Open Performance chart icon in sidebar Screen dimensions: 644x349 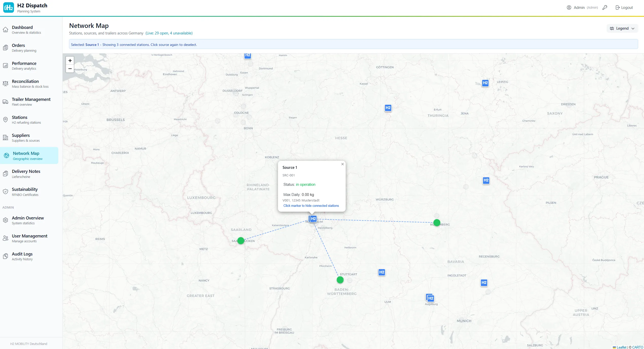coord(5,66)
